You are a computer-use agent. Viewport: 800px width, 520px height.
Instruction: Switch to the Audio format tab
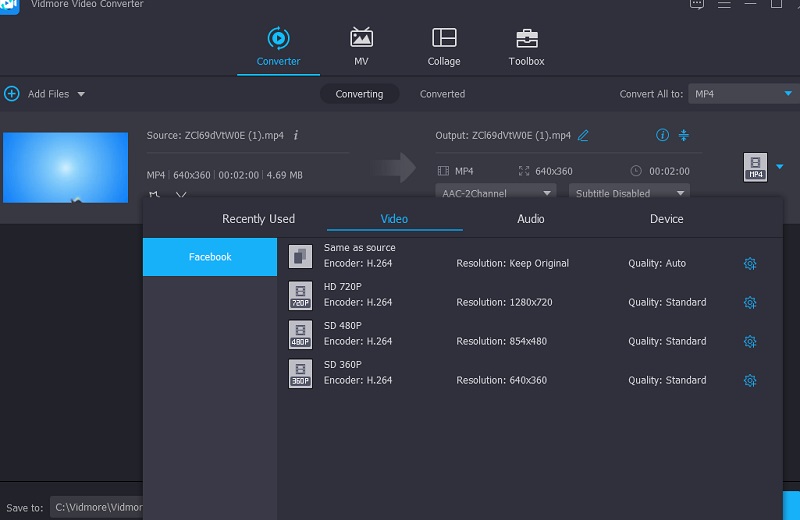point(530,219)
